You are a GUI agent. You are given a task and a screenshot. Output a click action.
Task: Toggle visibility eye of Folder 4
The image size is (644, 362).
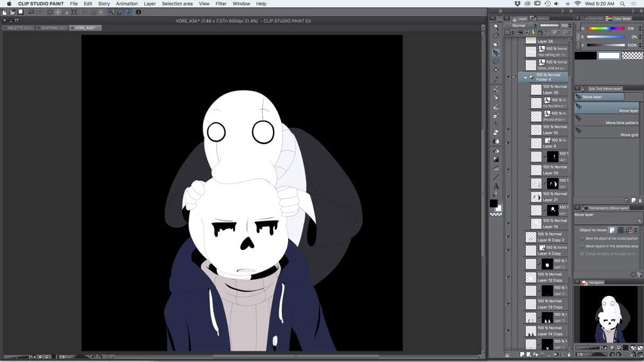point(508,77)
